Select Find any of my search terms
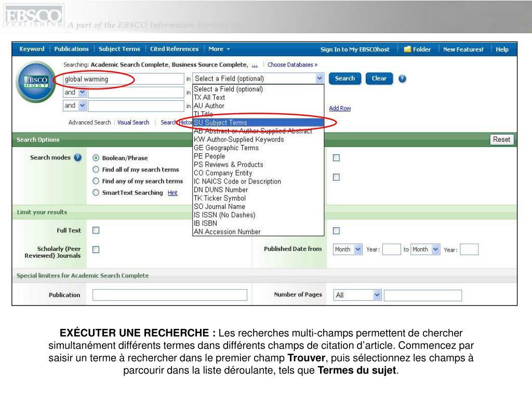 click(x=96, y=181)
